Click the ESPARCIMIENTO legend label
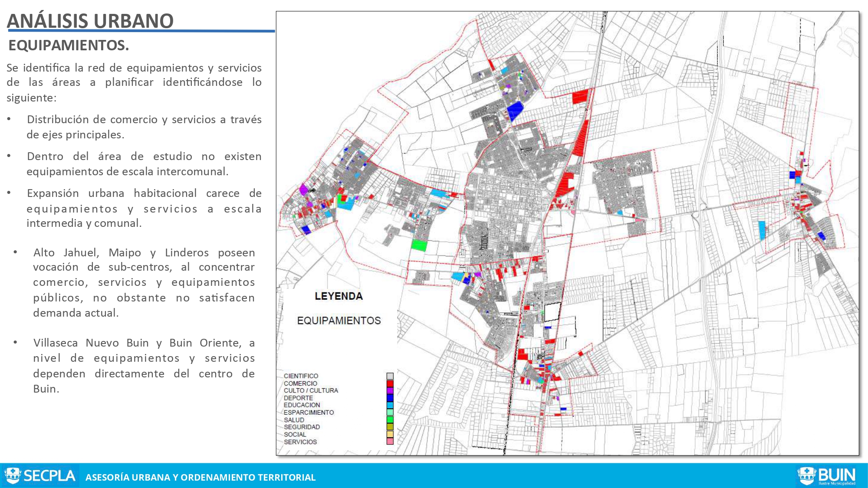Image resolution: width=868 pixels, height=488 pixels. pos(309,413)
